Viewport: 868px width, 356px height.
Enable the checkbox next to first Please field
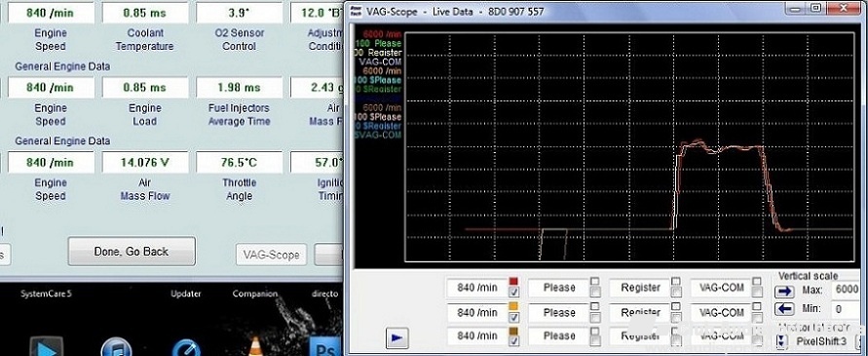594,293
